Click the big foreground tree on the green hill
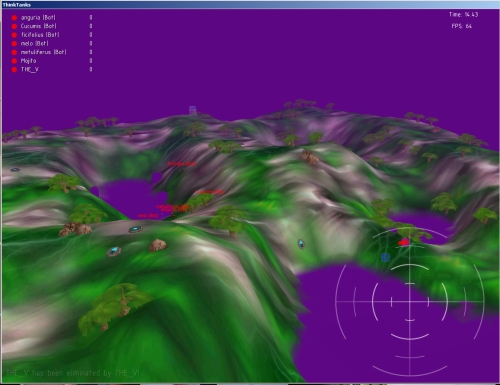This screenshot has height=385, width=500. (x=112, y=308)
